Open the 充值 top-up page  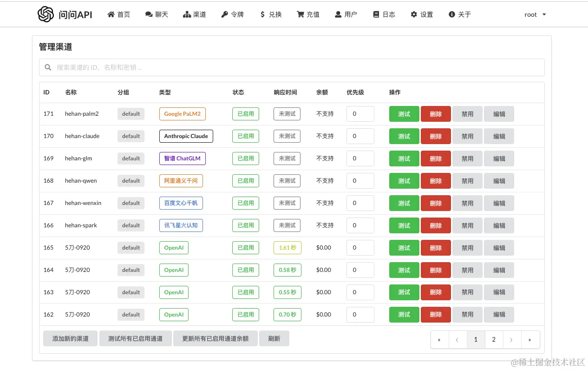[308, 14]
